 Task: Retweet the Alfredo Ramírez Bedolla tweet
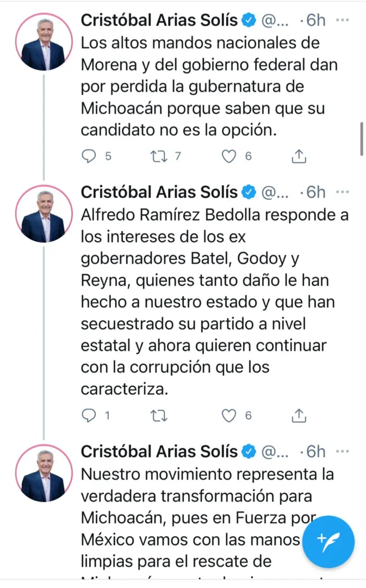click(x=159, y=416)
